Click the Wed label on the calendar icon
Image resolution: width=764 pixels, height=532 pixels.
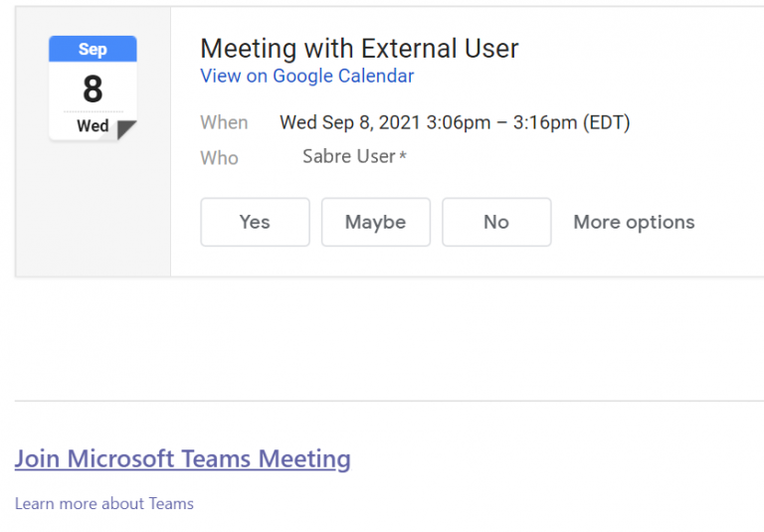[93, 126]
